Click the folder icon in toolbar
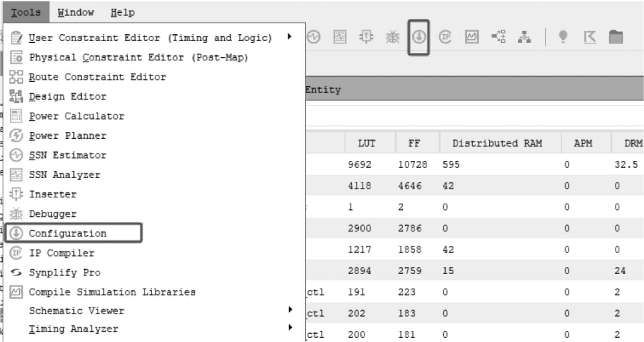 (x=616, y=37)
